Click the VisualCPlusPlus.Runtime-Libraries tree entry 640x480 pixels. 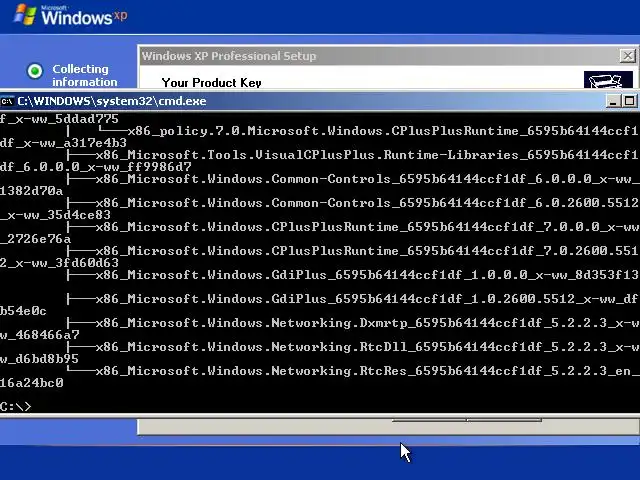pyautogui.click(x=367, y=155)
